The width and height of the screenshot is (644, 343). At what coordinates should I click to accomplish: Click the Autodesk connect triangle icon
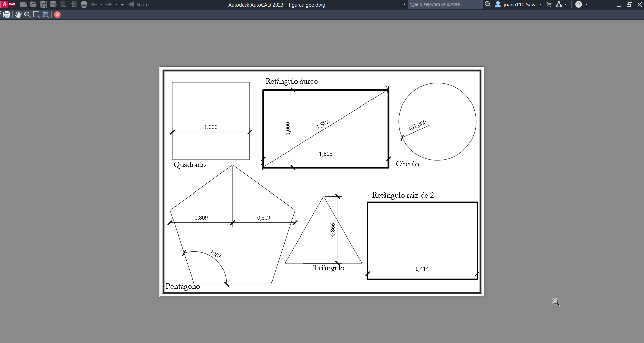(x=559, y=4)
